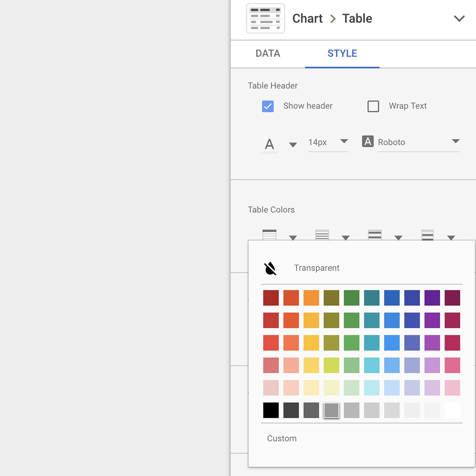This screenshot has width=476, height=476.
Task: Pick the dark red swatch in top row
Action: click(x=271, y=298)
